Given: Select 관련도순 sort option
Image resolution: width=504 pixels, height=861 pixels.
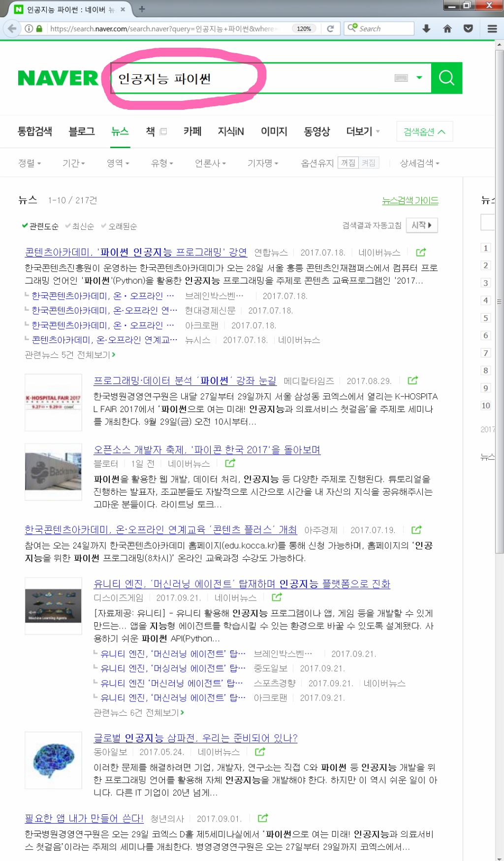Looking at the screenshot, I should point(40,226).
